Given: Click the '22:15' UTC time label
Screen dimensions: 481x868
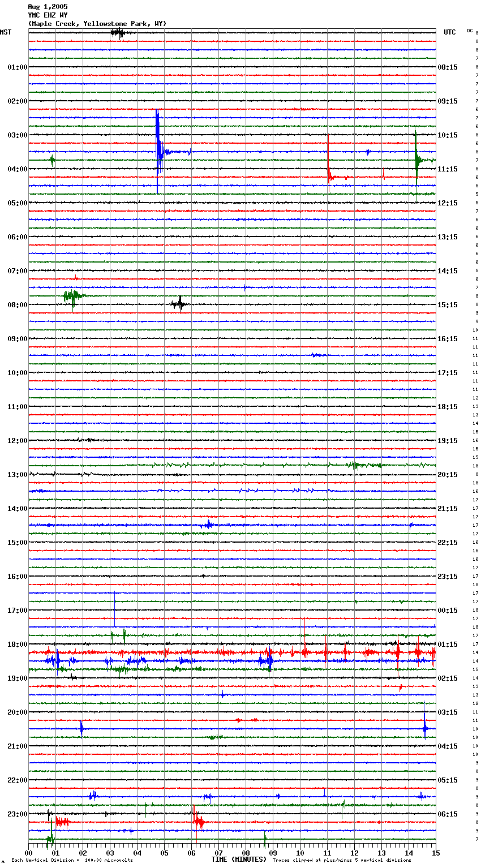Looking at the screenshot, I should point(448,543).
